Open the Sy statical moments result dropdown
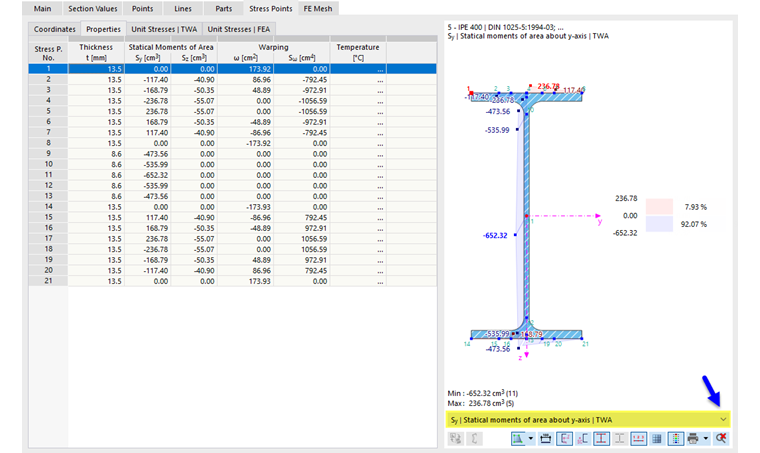This screenshot has width=760, height=453. [588, 420]
